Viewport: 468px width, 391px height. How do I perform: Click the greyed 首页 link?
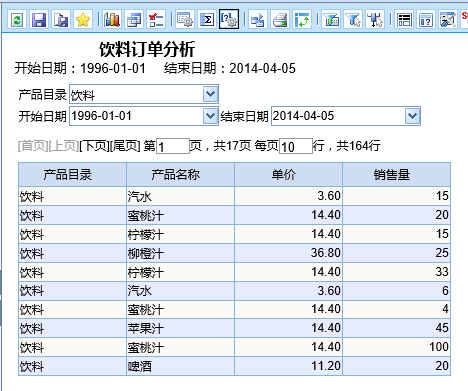click(33, 146)
